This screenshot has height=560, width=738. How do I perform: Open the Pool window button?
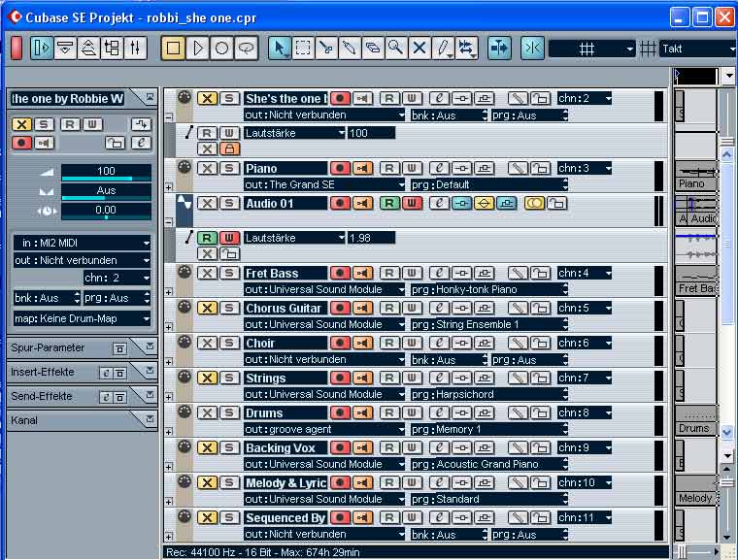click(112, 48)
